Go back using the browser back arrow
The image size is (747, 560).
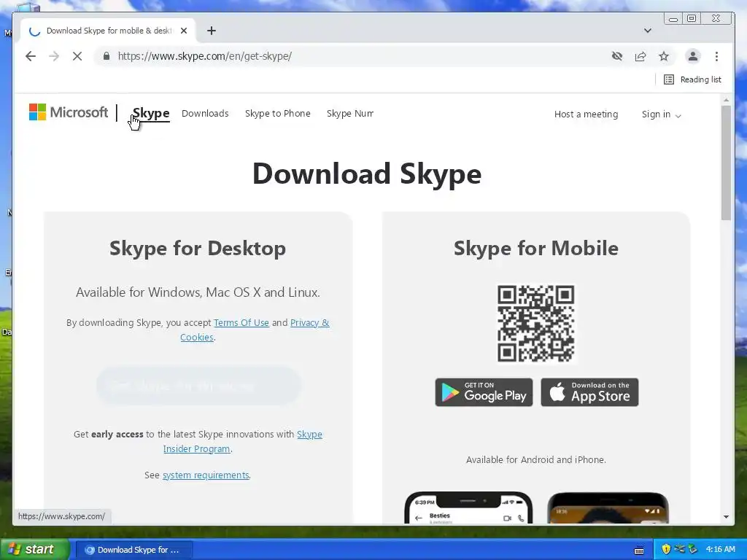31,56
